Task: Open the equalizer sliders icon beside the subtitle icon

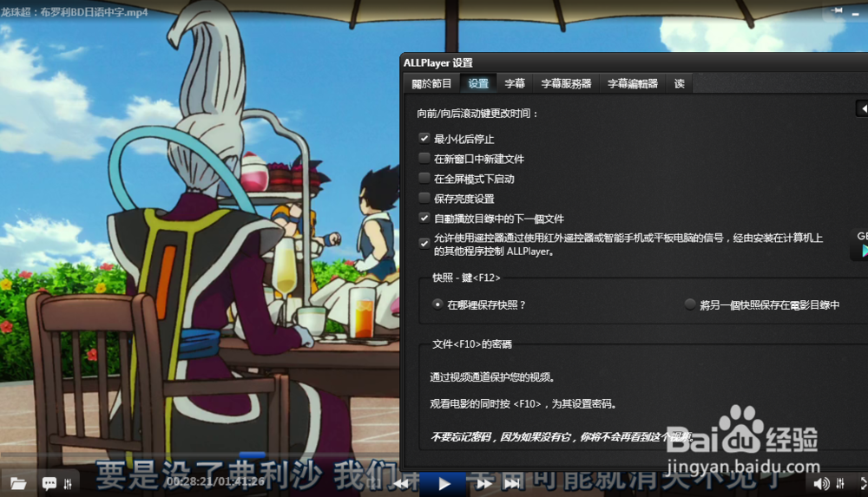Action: [x=68, y=484]
